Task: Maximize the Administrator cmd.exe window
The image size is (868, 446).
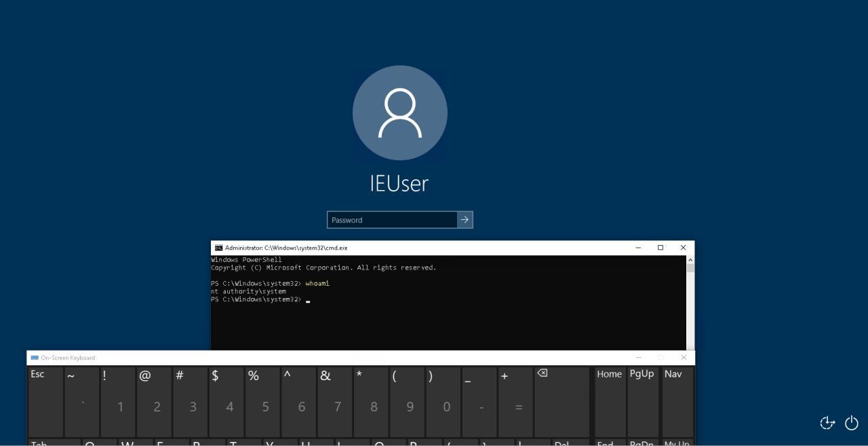Action: (x=660, y=248)
